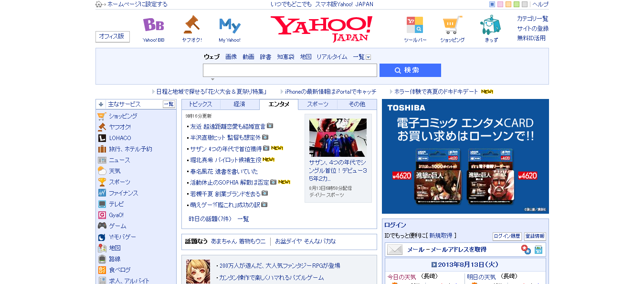Choose the orange page color swatch
The height and width of the screenshot is (284, 644).
508,4
